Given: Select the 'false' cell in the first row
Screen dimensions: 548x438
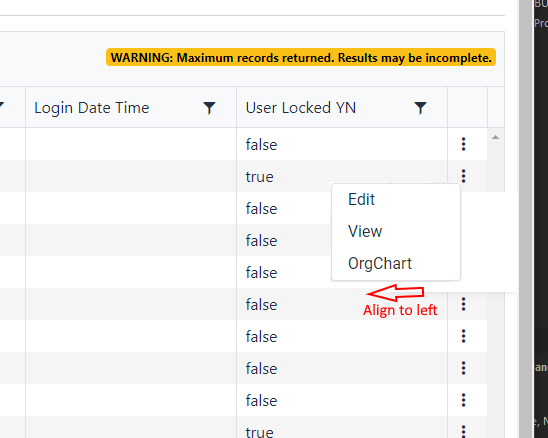Looking at the screenshot, I should [342, 144].
